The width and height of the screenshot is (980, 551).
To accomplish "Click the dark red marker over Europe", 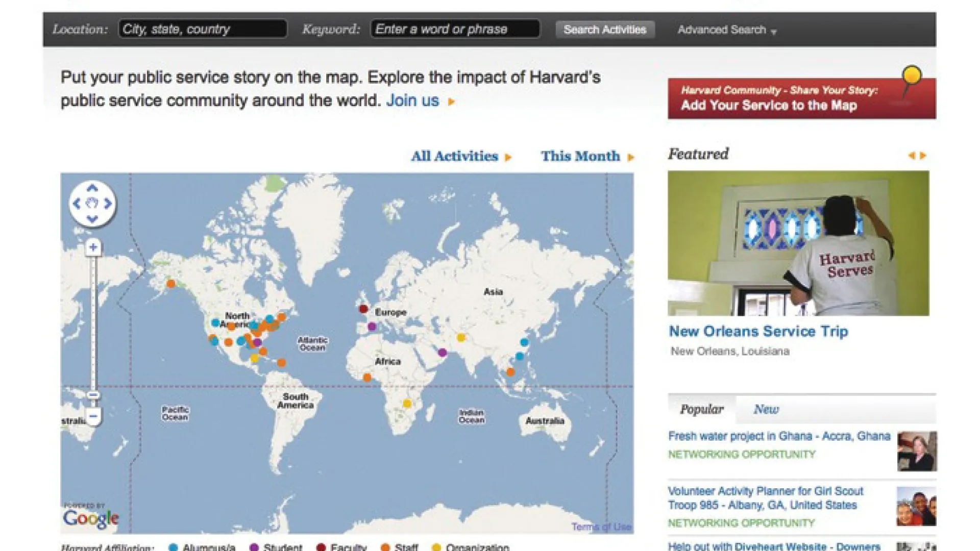I will click(x=363, y=309).
